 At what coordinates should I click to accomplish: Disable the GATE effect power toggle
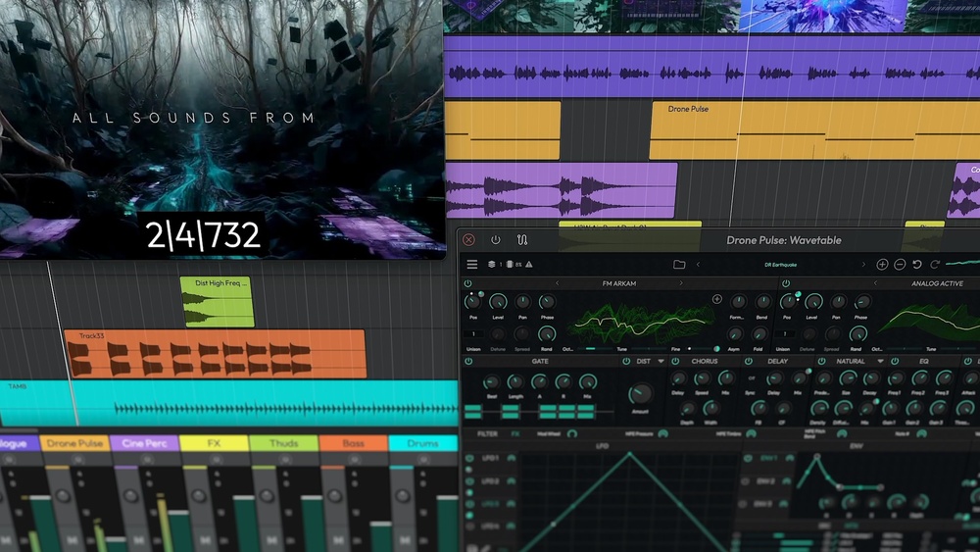(468, 362)
